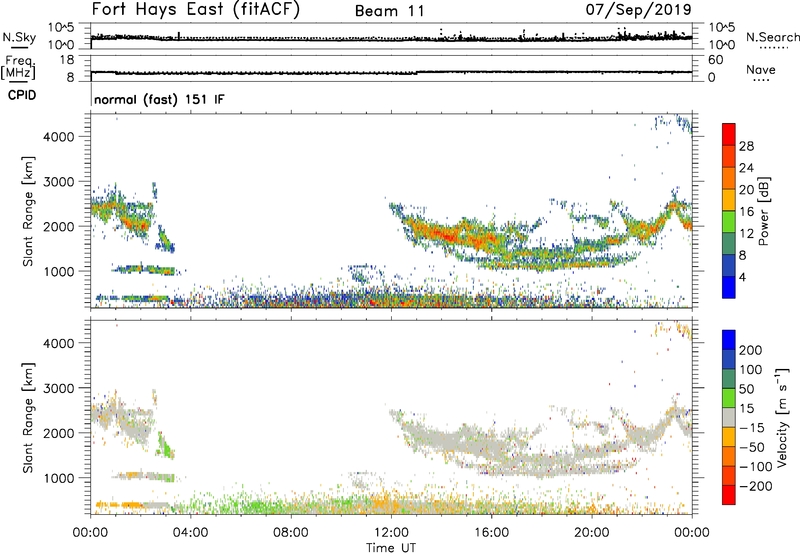Image resolution: width=800 pixels, height=554 pixels.
Task: Click the '10^5' tick beside the N.Search label
Action: point(721,28)
